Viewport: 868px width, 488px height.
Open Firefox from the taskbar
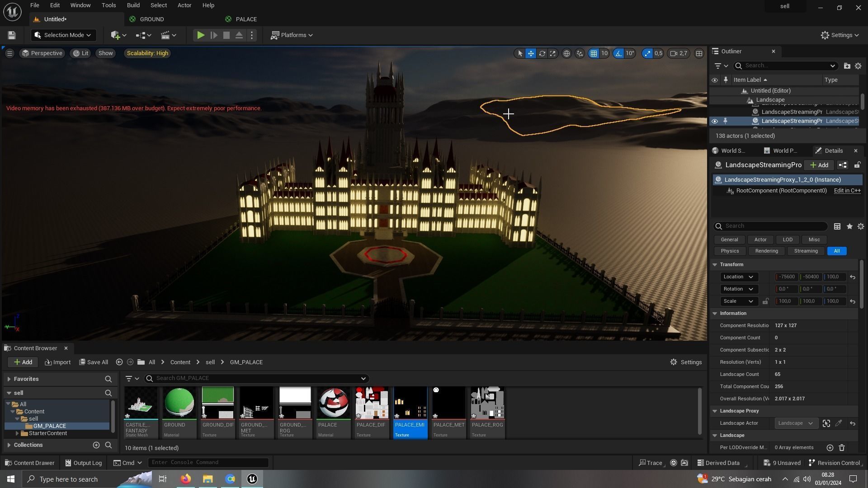(x=186, y=479)
